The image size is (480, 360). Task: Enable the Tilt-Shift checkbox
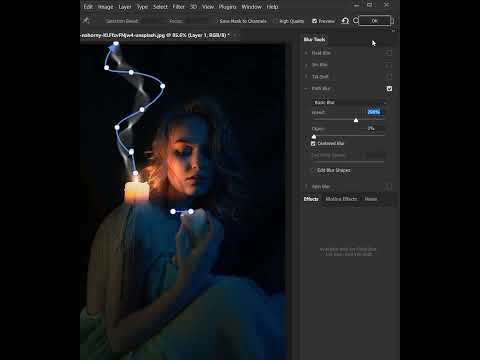[389, 77]
